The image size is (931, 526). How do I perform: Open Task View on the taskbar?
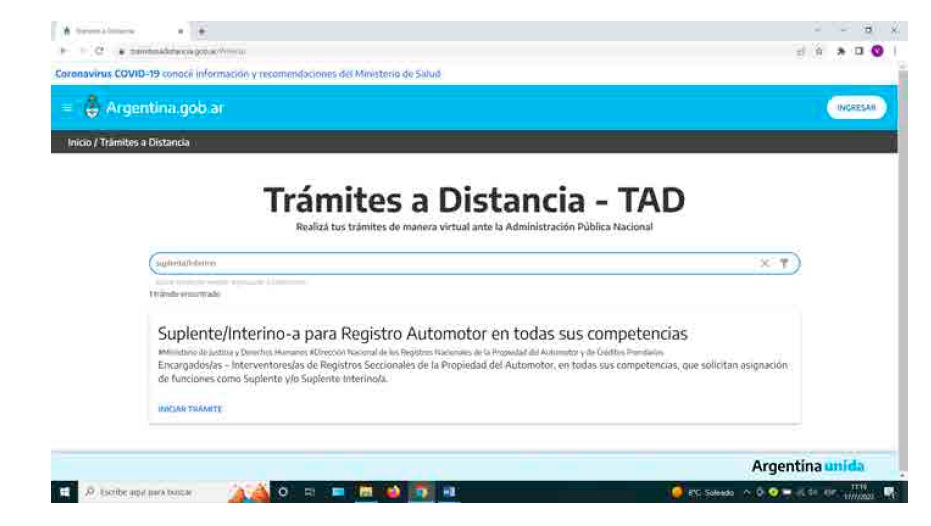point(309,492)
